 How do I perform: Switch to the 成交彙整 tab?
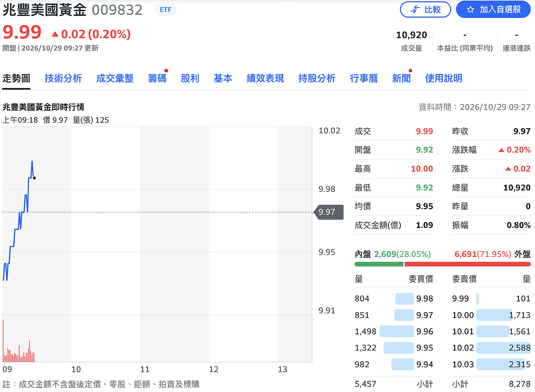tap(115, 78)
